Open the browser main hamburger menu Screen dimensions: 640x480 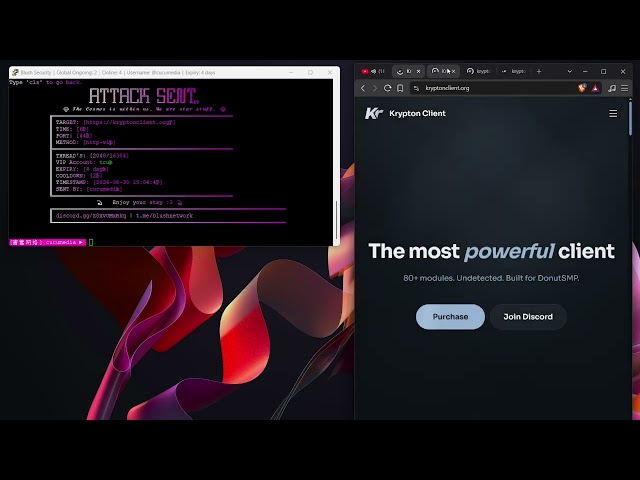tap(624, 88)
